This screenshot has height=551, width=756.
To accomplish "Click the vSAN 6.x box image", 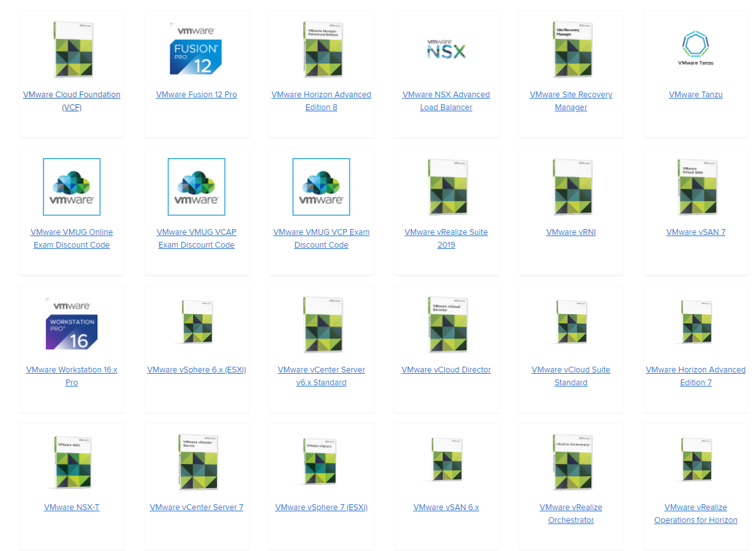I will [x=447, y=459].
